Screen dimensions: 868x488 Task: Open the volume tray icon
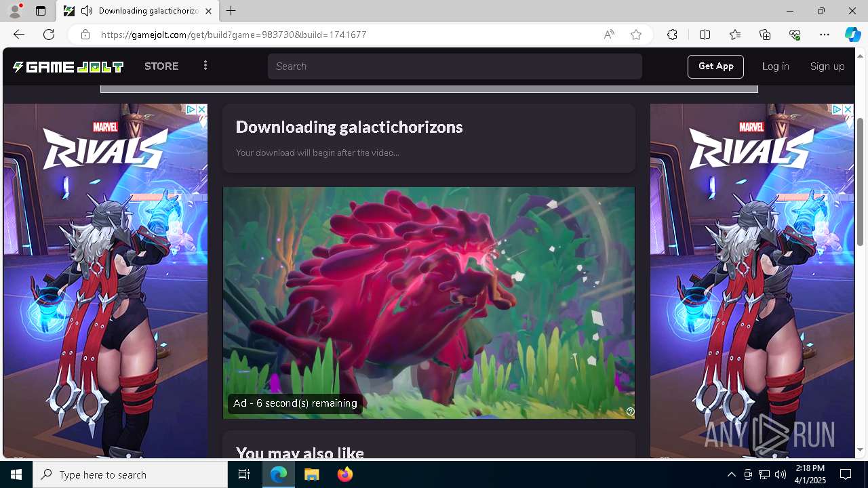point(781,474)
